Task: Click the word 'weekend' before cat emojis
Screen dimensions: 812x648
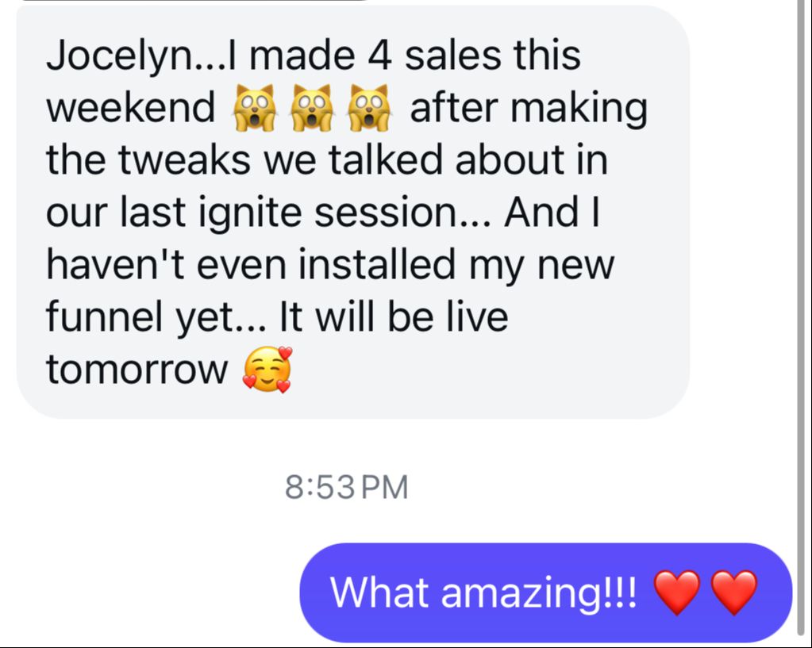Action: pos(130,107)
